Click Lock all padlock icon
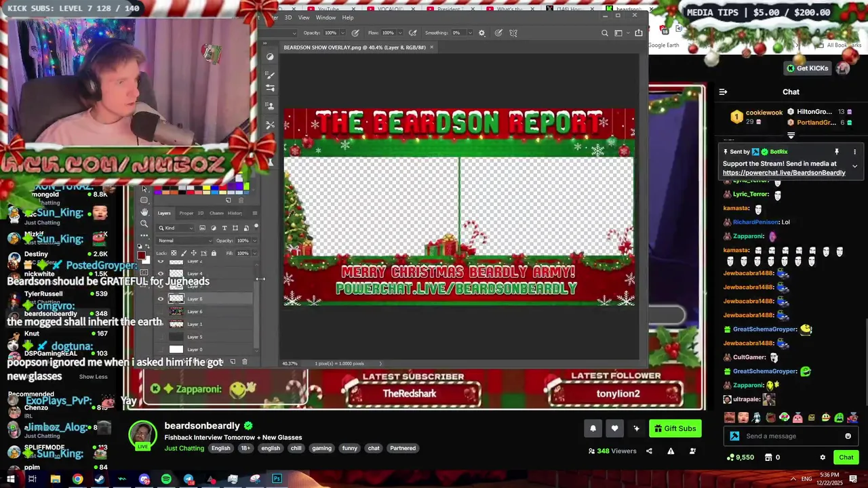The width and height of the screenshot is (868, 488). (214, 253)
